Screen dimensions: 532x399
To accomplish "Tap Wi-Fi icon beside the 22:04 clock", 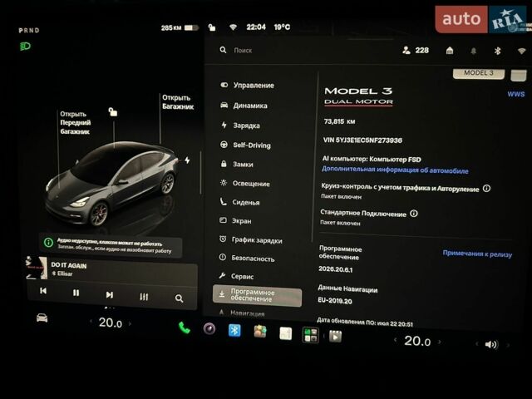I will coord(233,27).
